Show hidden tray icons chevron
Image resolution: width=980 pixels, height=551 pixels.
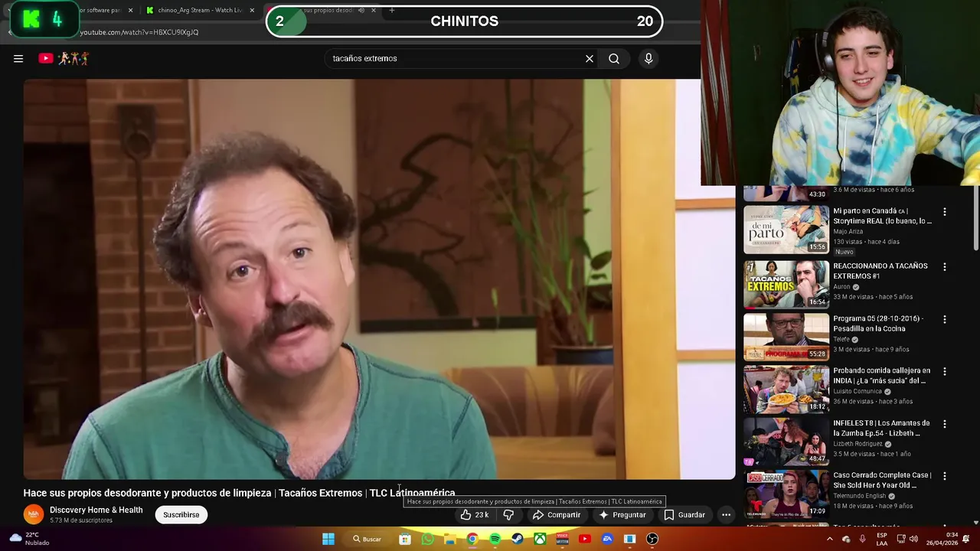(x=829, y=539)
